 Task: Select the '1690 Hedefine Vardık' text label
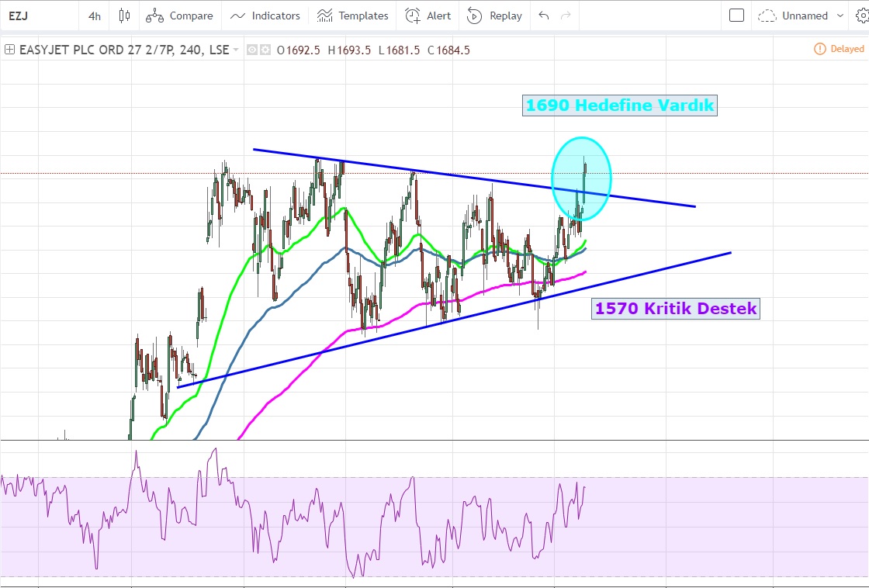tap(619, 105)
